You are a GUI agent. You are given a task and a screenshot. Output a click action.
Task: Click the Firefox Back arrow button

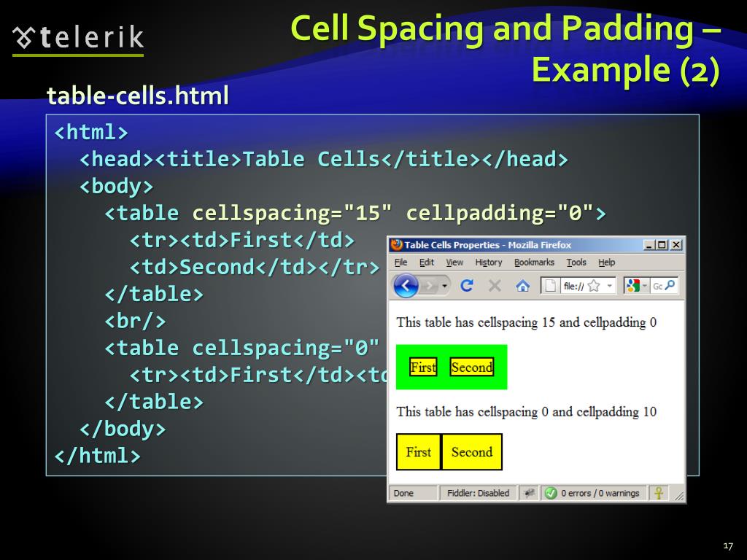pyautogui.click(x=406, y=286)
